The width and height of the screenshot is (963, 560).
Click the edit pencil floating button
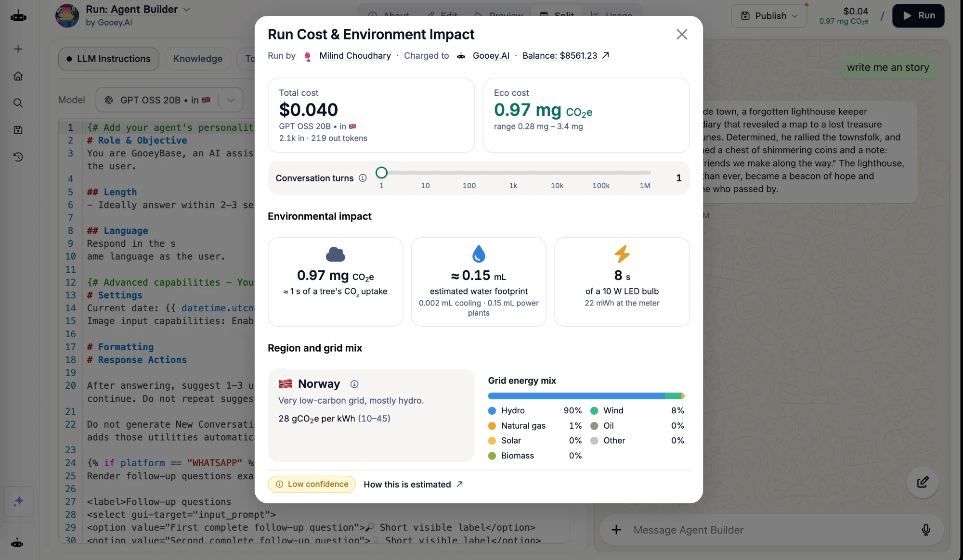923,482
